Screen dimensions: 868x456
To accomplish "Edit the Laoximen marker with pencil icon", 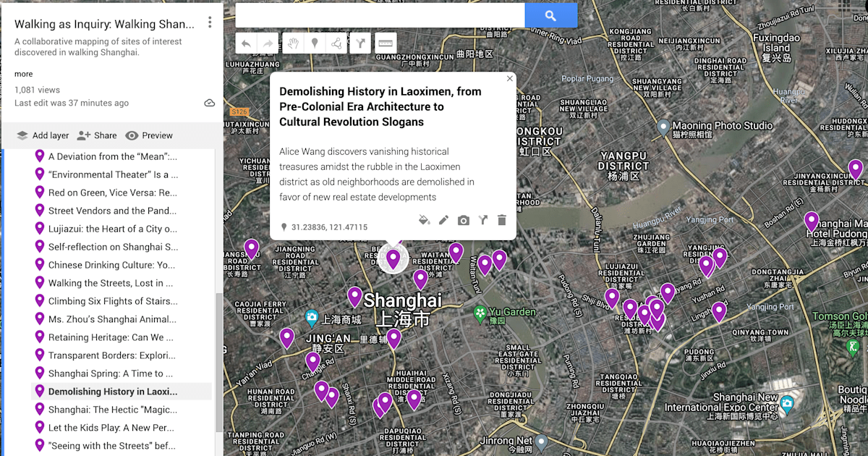I will point(443,220).
